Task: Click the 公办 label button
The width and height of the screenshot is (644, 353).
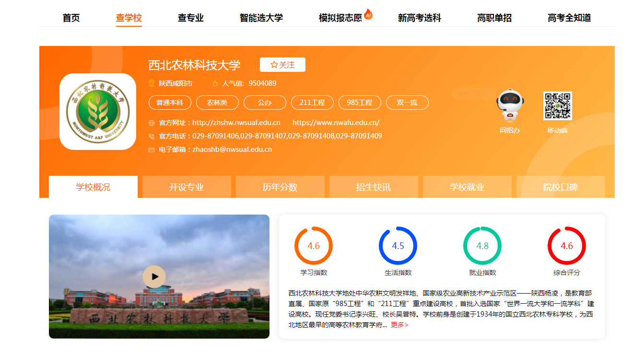Action: point(265,102)
